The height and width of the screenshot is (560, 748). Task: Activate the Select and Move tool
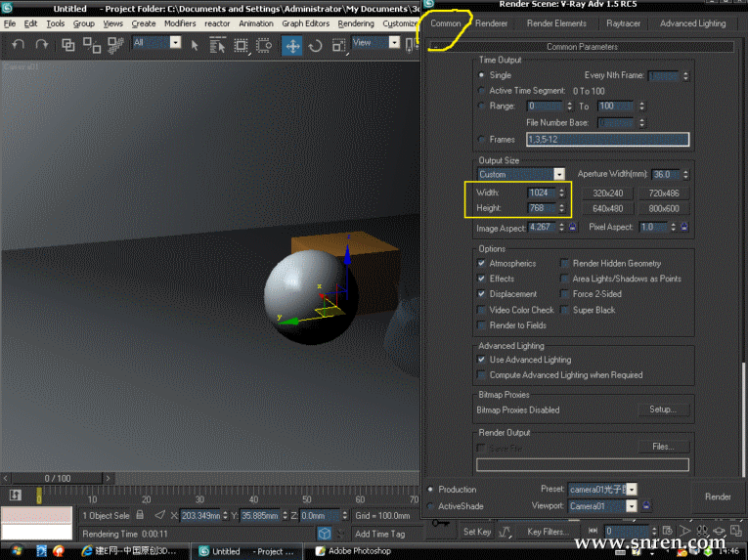292,46
